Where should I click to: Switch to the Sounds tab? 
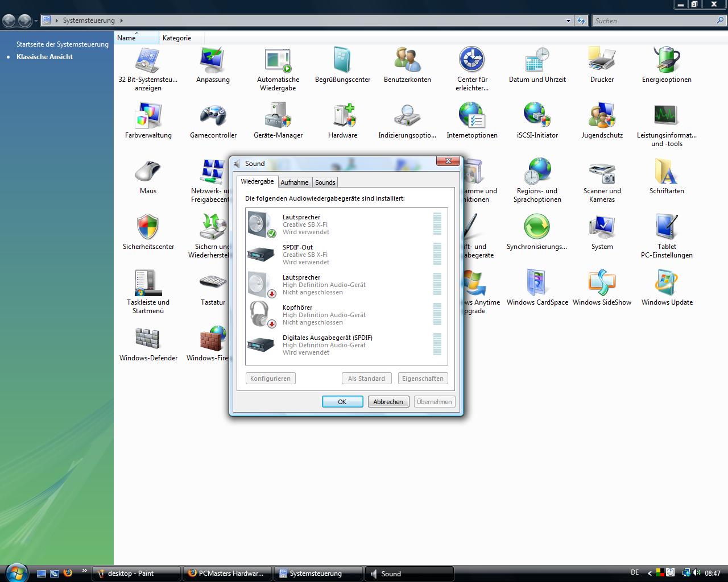[x=325, y=182]
